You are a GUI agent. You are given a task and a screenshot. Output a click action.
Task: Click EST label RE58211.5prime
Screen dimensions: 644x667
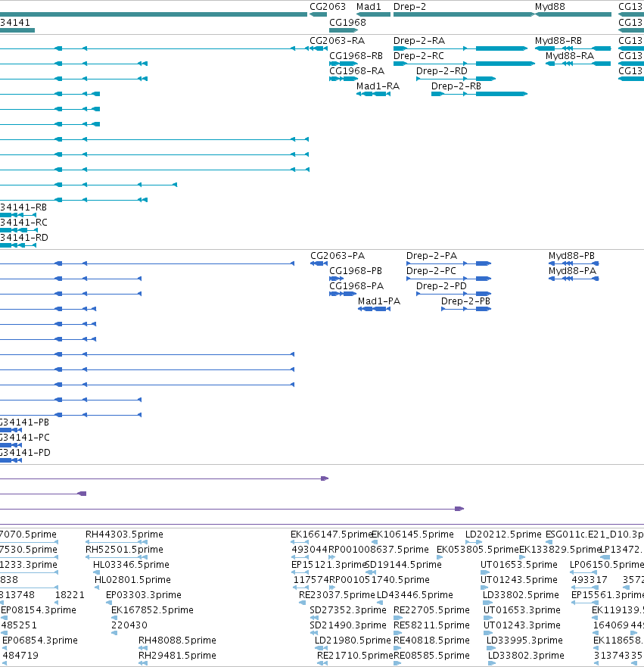[x=431, y=625]
